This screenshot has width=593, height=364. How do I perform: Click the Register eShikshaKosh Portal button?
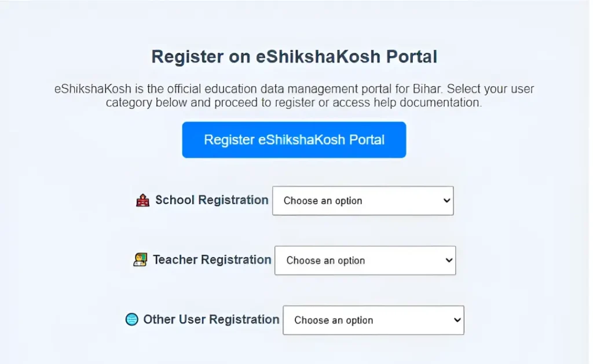(294, 139)
